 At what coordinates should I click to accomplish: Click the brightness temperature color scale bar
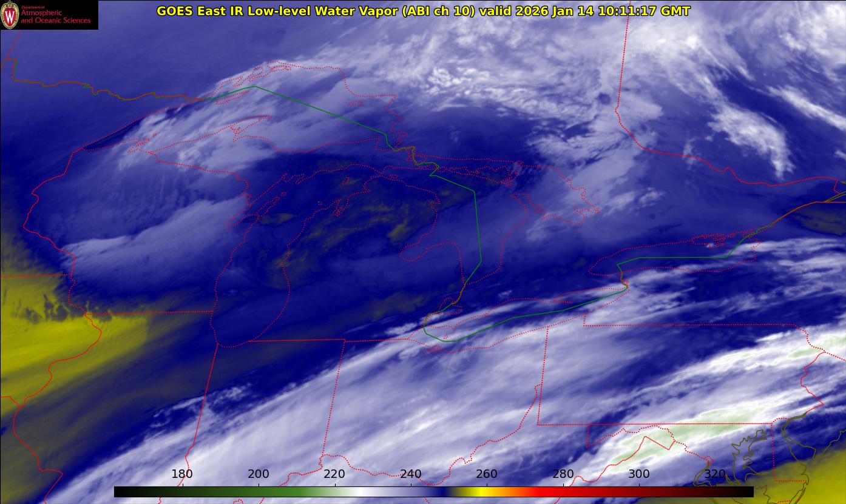coord(433,492)
